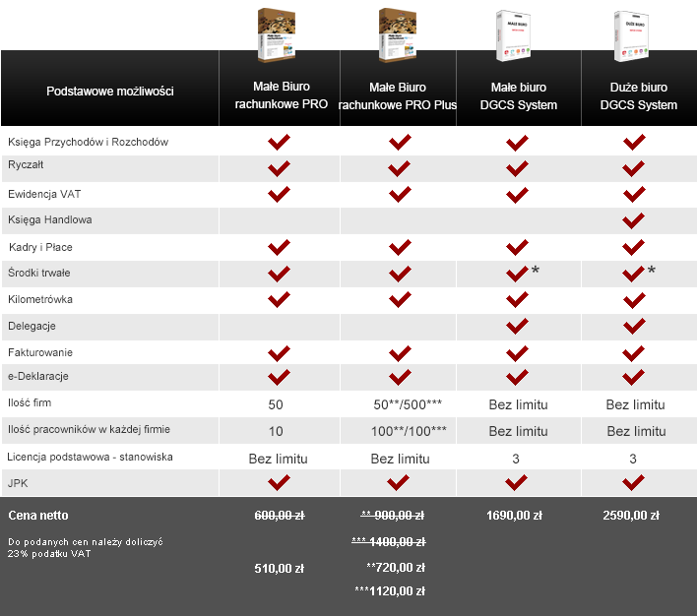
Task: Click the ***1120,00 zł price
Action: [390, 591]
